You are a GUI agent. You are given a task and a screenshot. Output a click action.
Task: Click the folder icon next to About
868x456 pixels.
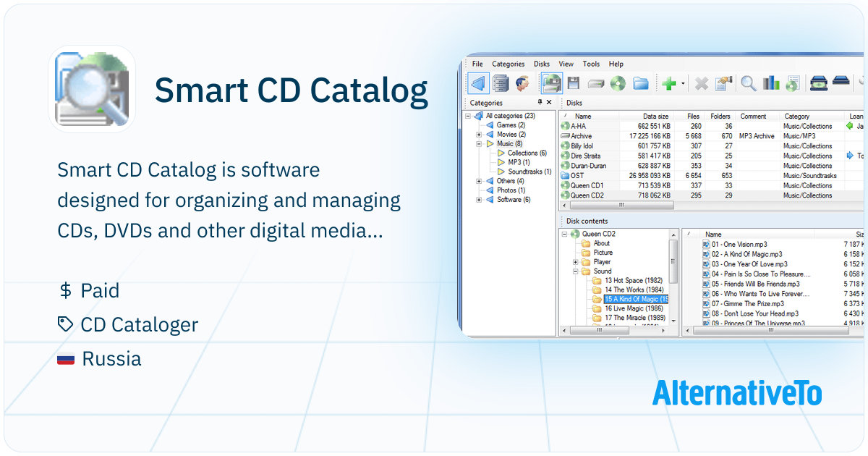(x=586, y=243)
